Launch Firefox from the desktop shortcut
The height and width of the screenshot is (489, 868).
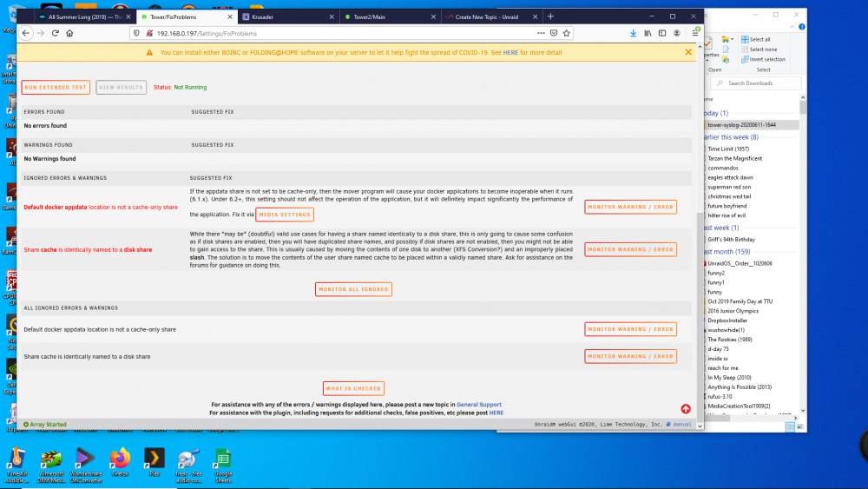[120, 463]
